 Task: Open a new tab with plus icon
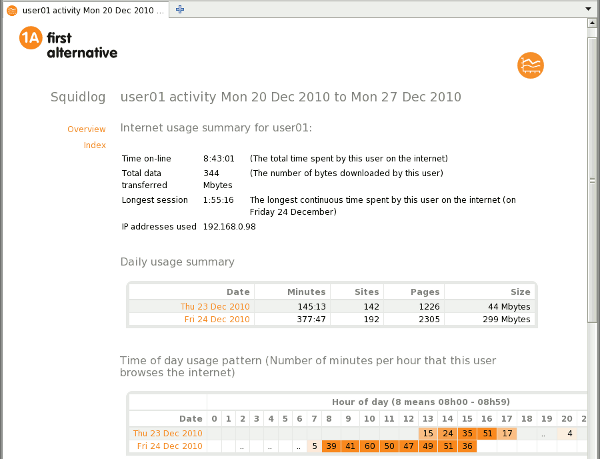[x=180, y=9]
